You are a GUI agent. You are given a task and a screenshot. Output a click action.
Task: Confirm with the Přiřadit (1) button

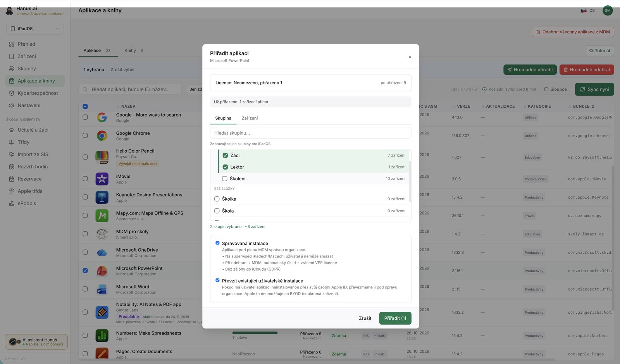tap(395, 318)
